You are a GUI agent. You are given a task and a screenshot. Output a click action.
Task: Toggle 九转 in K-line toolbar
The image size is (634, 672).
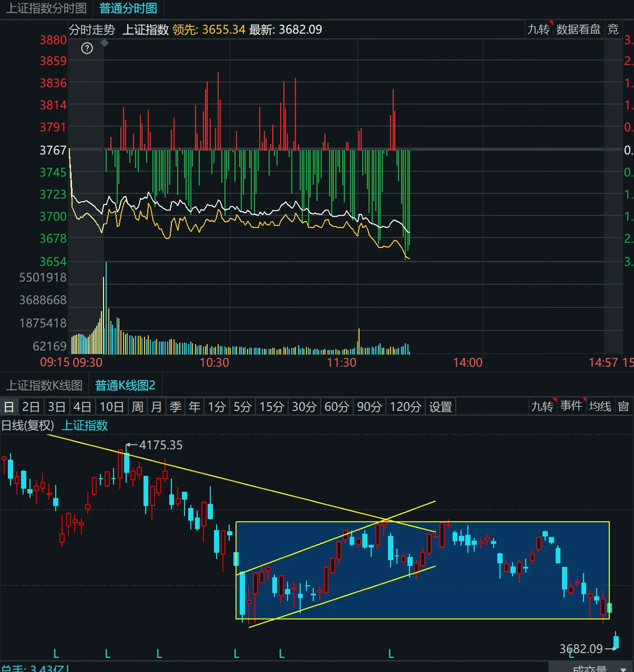point(542,406)
